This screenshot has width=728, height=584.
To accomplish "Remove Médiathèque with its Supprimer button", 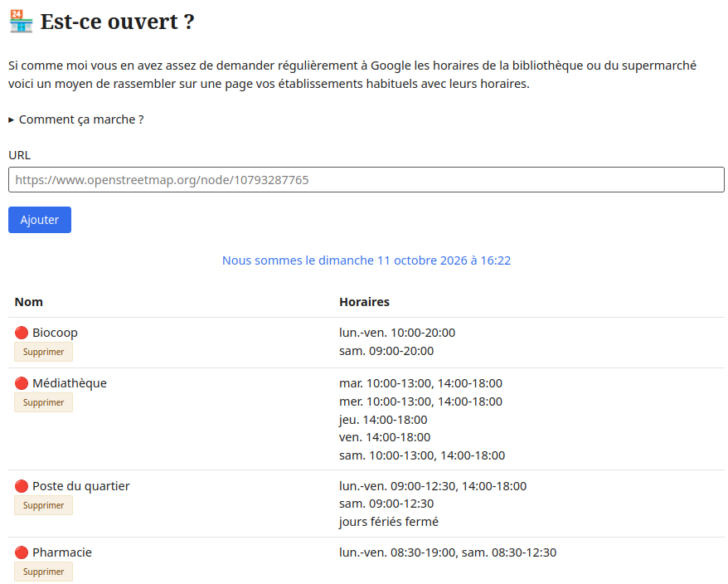I will 43,402.
